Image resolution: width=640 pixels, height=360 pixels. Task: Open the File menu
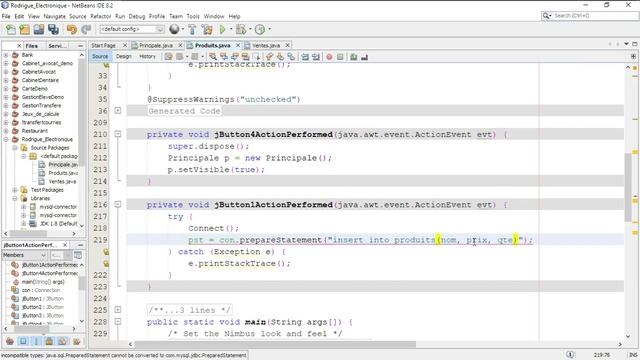tap(6, 16)
